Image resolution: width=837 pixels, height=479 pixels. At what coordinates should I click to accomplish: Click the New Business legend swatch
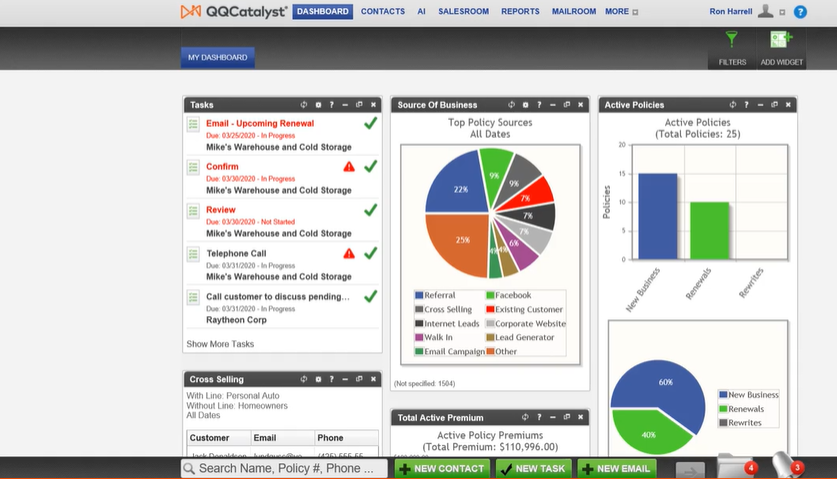point(723,395)
